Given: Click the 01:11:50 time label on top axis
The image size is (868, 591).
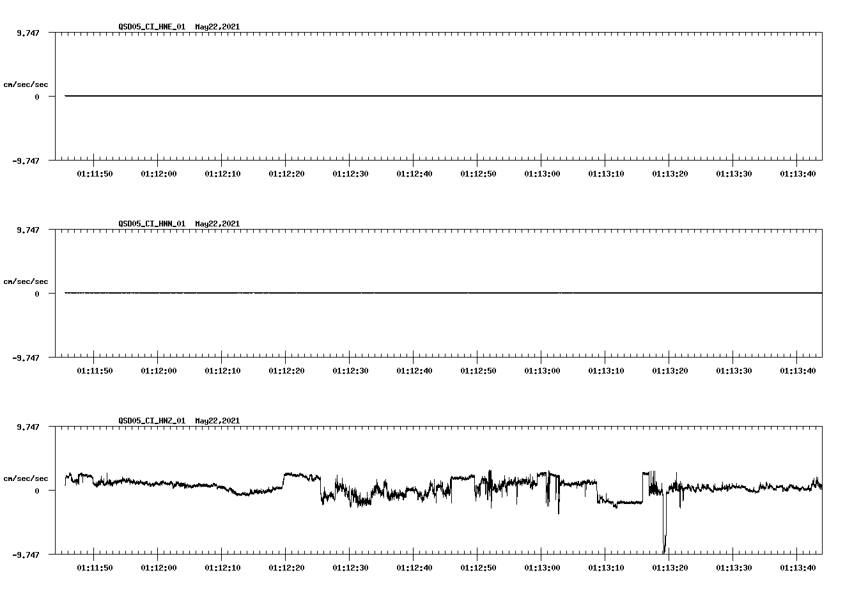Looking at the screenshot, I should tap(95, 173).
